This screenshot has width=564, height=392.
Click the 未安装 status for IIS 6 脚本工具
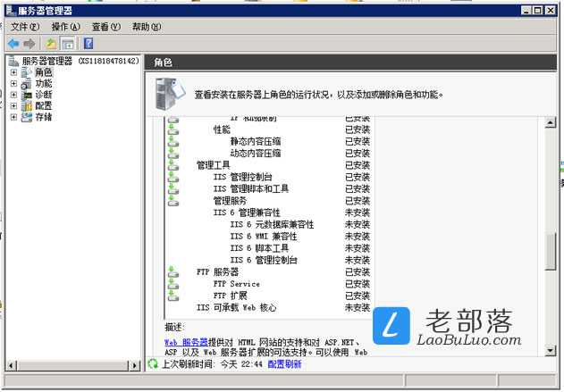358,248
